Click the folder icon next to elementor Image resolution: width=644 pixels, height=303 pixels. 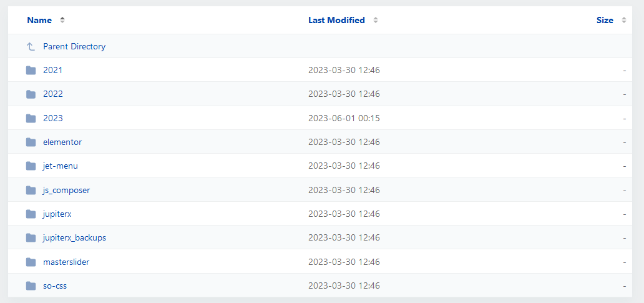31,142
